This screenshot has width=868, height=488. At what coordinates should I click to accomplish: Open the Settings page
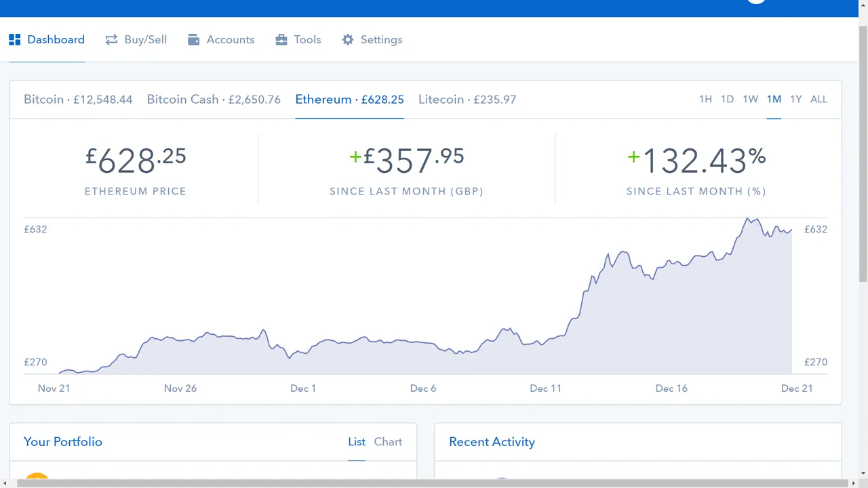tap(372, 40)
